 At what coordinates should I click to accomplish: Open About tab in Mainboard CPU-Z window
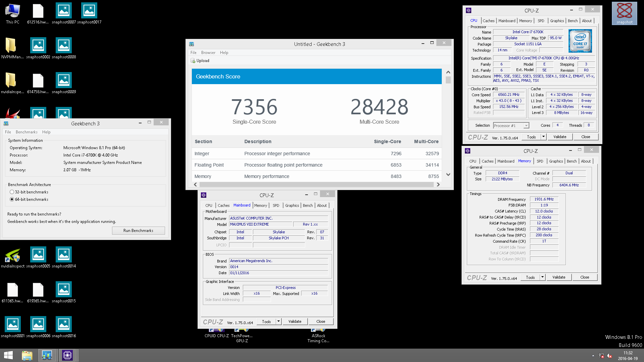click(322, 205)
